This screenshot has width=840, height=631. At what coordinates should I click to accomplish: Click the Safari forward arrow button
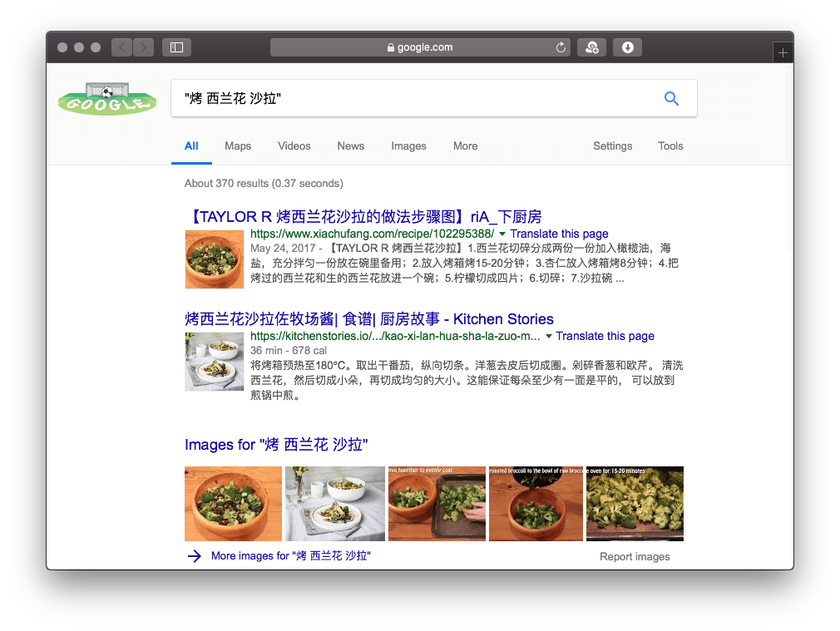143,47
